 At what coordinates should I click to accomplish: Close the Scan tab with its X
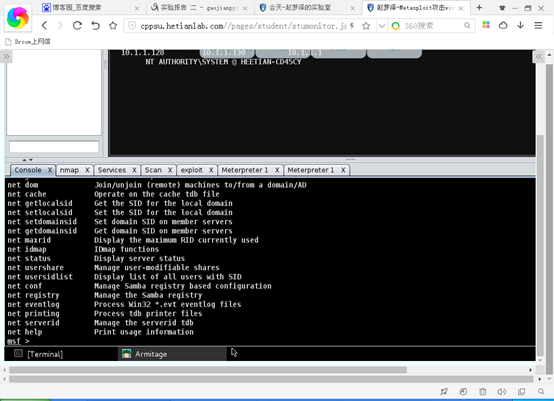click(x=170, y=170)
